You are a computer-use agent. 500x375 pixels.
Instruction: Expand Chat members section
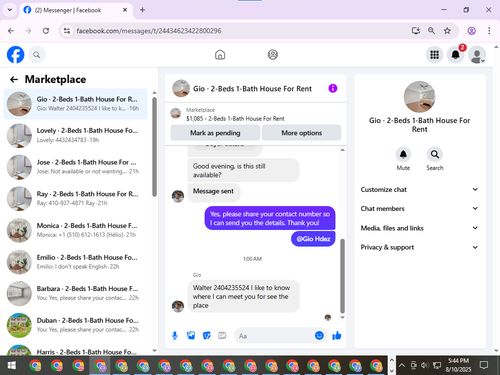coord(419,208)
